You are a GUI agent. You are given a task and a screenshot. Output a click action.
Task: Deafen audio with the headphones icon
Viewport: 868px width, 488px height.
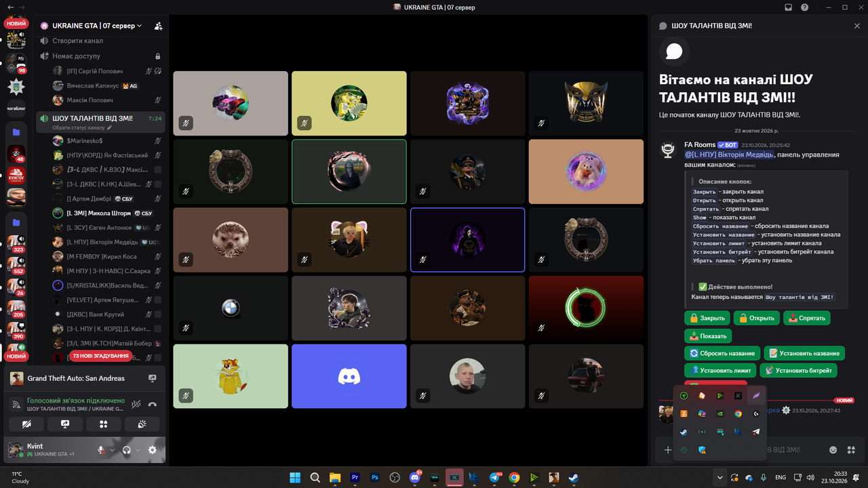[x=127, y=450]
